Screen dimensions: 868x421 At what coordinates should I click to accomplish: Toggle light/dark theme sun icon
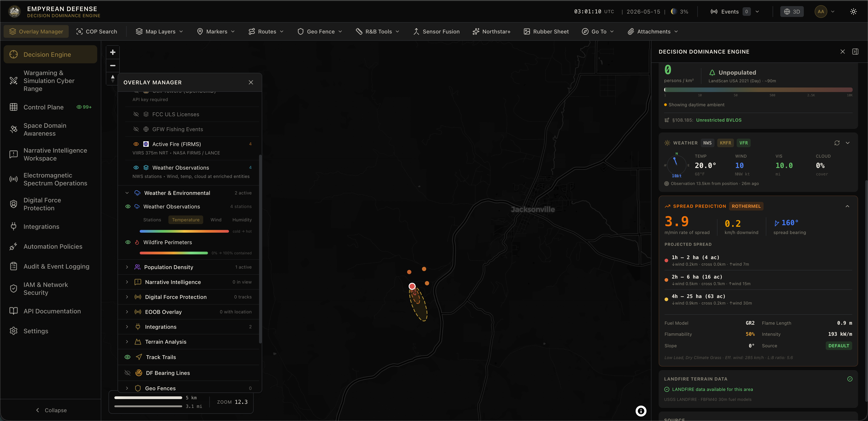click(x=854, y=12)
